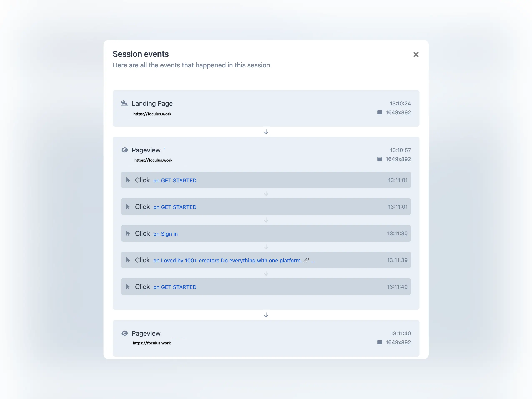Image resolution: width=532 pixels, height=399 pixels.
Task: Click the arrow between Landing Page and Pageview
Action: point(266,132)
